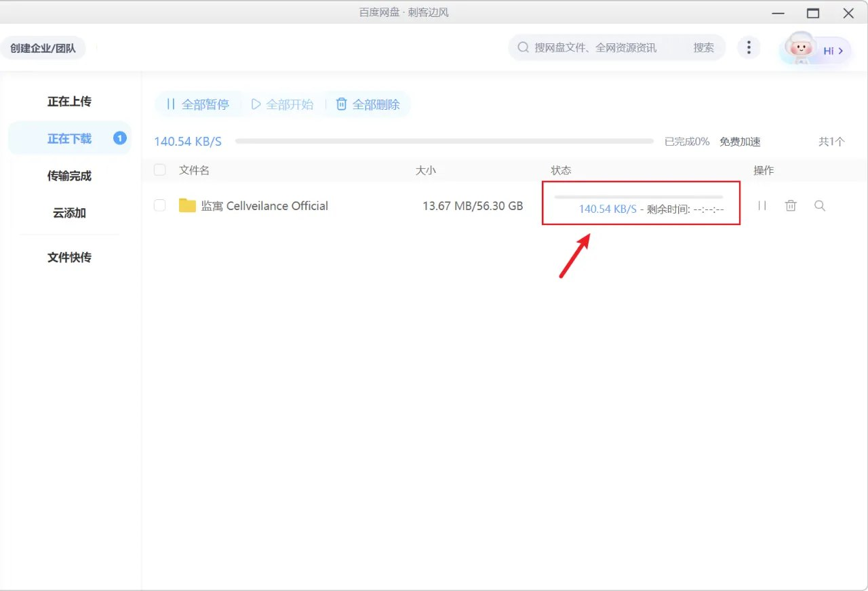The width and height of the screenshot is (868, 591).
Task: Switch to the 传输完成 tab
Action: 68,176
